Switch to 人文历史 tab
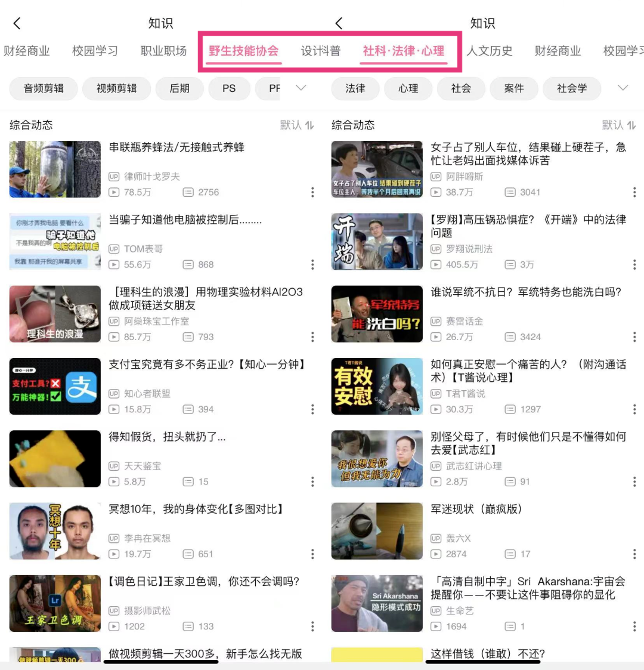644x670 pixels. coord(490,51)
